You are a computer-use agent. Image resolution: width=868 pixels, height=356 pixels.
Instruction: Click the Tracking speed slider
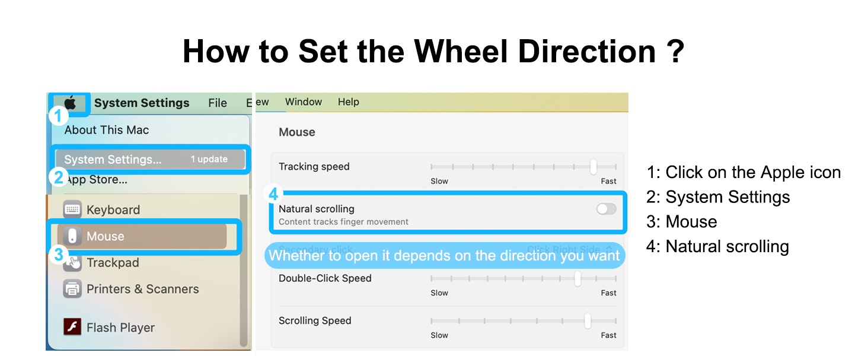(524, 167)
